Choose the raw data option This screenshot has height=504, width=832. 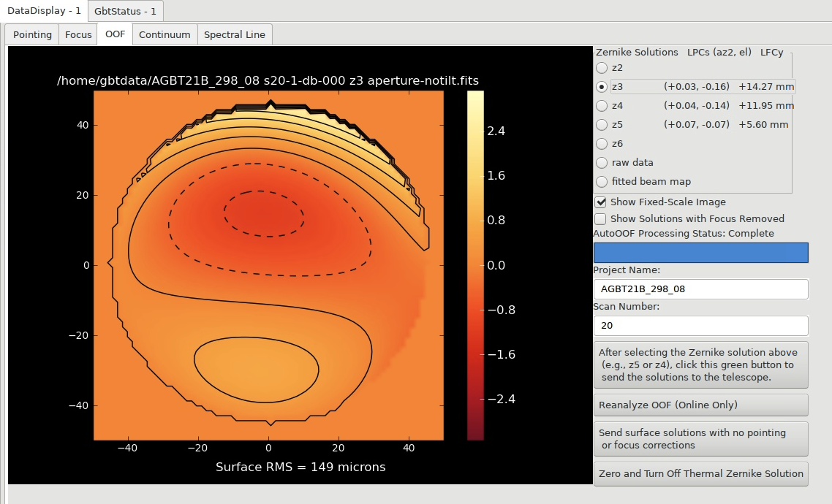[602, 163]
